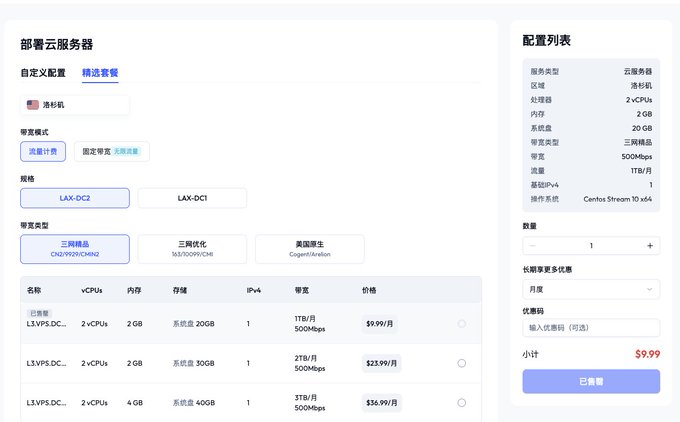Select the LAX-DC1 spec option
680x422 pixels.
tap(192, 198)
